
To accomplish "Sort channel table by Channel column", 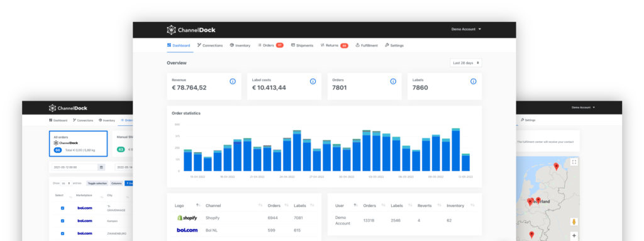I will [x=260, y=205].
